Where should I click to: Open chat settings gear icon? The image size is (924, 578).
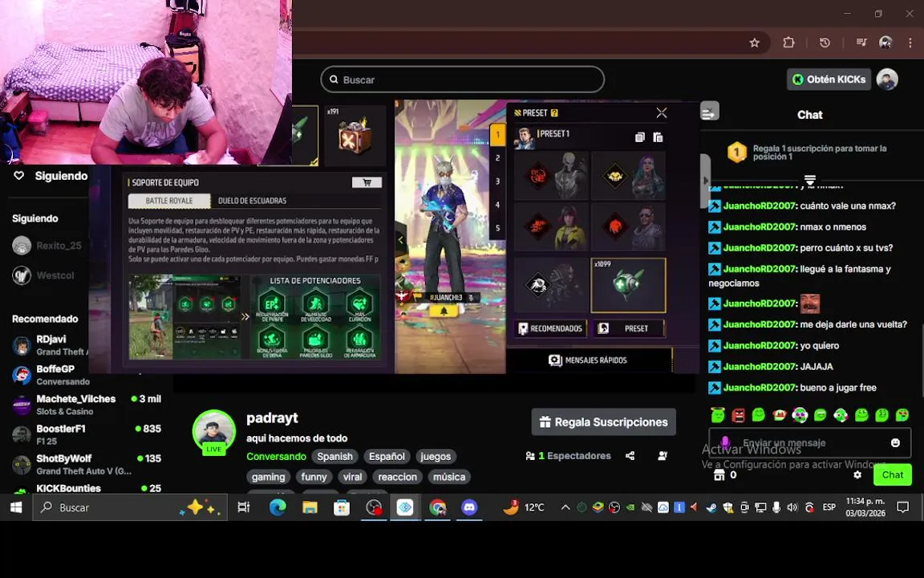(x=857, y=474)
